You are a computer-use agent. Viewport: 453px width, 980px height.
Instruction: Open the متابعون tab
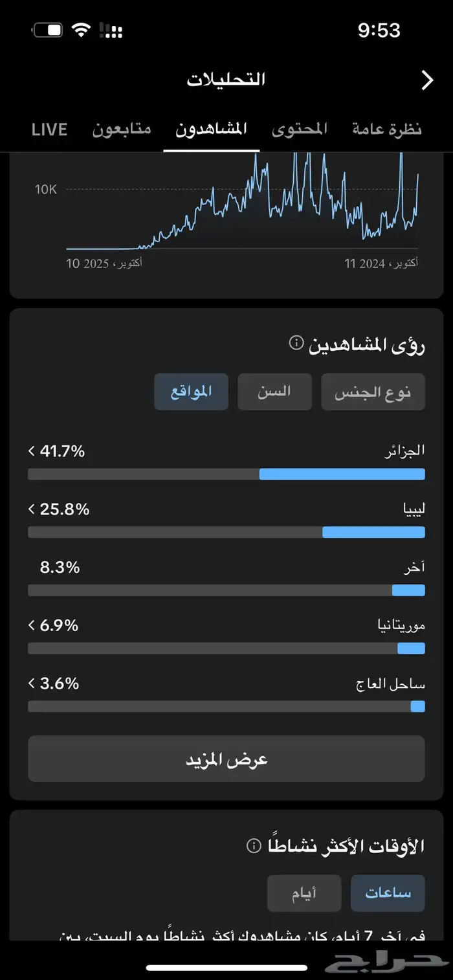(x=122, y=129)
